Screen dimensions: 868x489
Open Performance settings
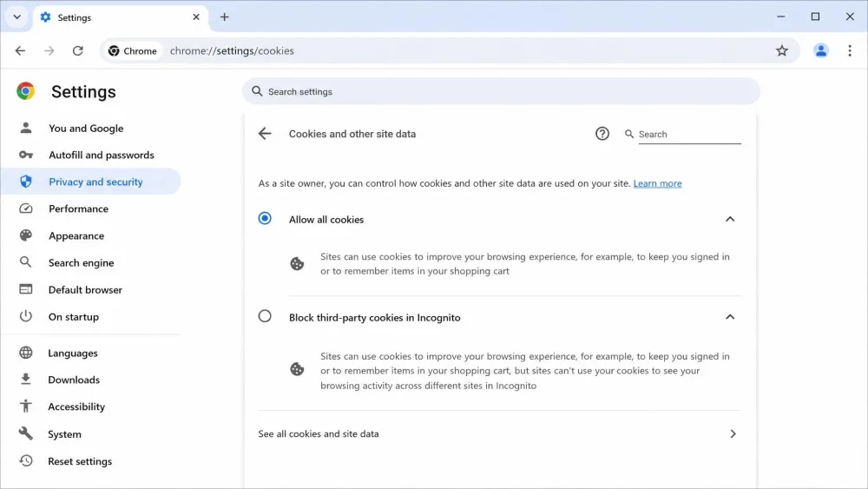[x=79, y=208]
